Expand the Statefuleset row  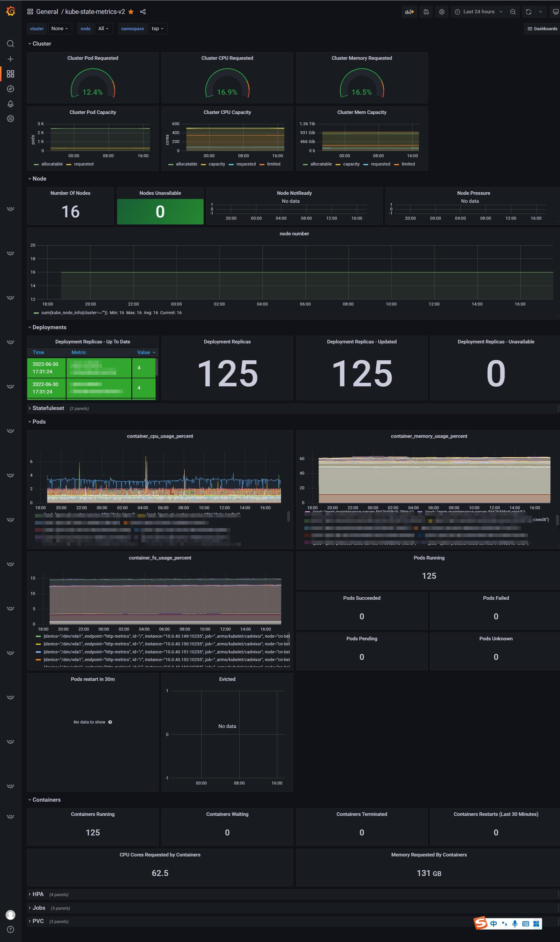point(46,408)
